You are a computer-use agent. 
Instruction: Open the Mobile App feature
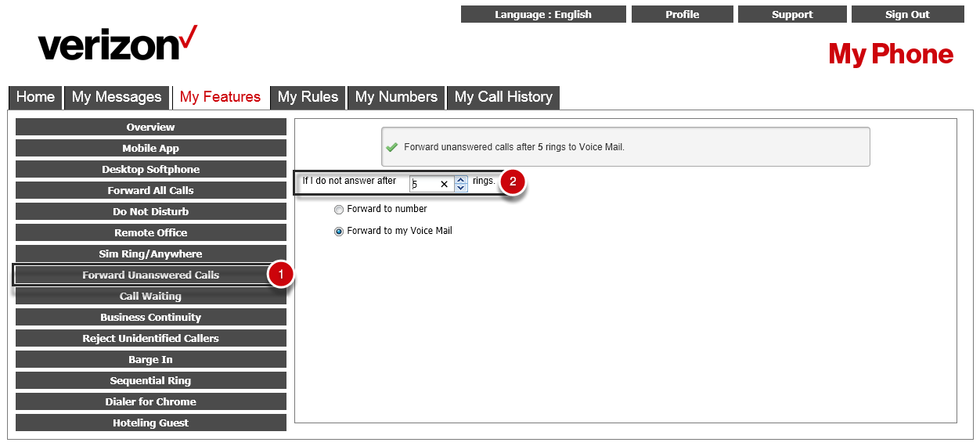pos(151,148)
